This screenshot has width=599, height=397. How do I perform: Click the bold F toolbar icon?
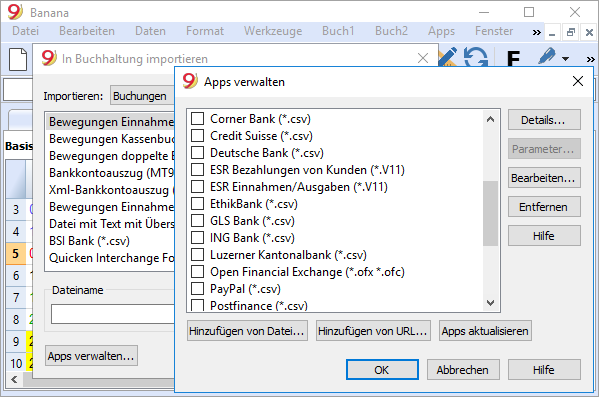[513, 58]
